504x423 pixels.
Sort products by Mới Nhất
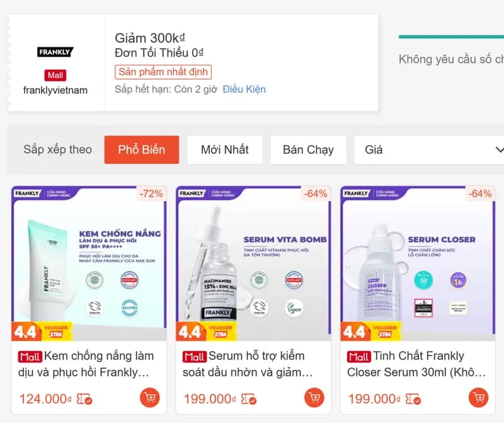click(225, 150)
